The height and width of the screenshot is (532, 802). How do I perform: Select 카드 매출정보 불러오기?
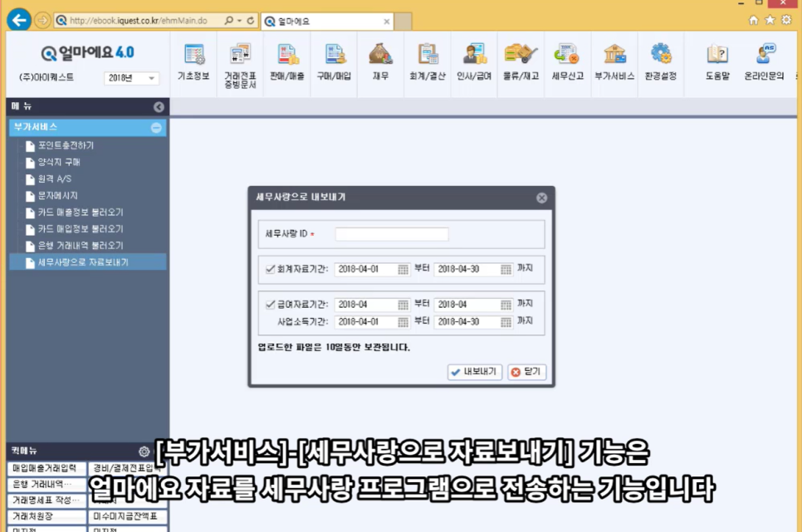(x=81, y=212)
